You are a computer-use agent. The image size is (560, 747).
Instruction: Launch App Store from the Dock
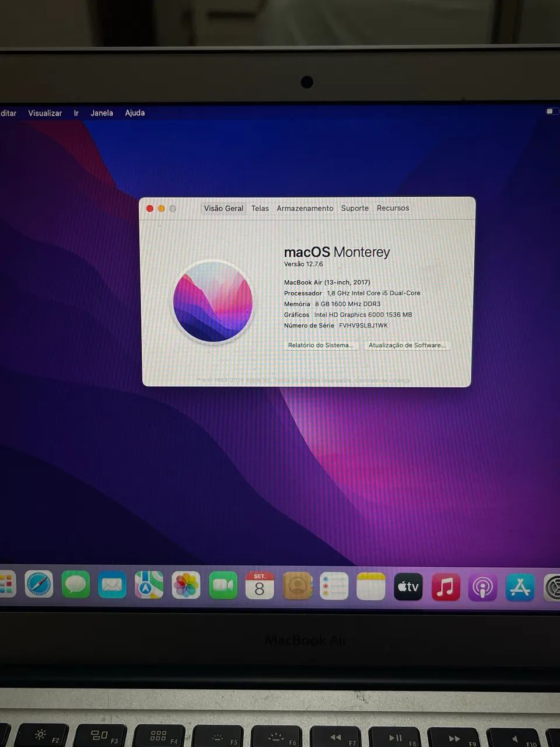click(x=520, y=588)
